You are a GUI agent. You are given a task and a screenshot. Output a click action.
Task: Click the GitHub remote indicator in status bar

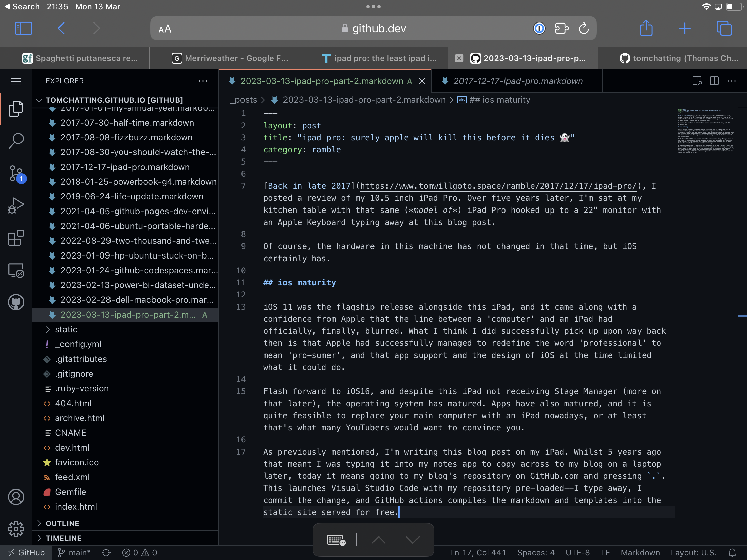pos(26,553)
